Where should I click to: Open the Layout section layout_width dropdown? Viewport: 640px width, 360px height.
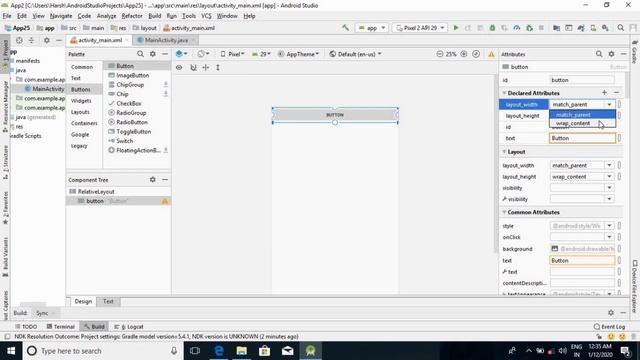(x=609, y=165)
